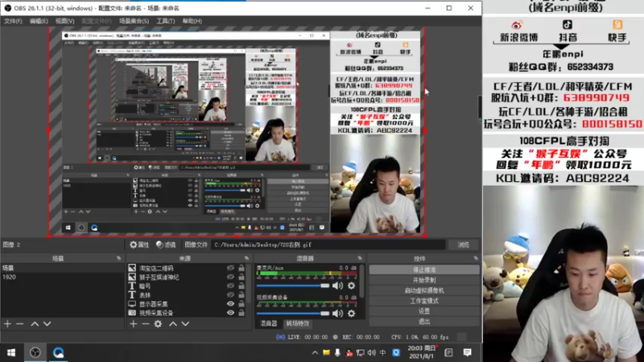Click the image icon of the 淘宝店二维码 source

pos(132,268)
